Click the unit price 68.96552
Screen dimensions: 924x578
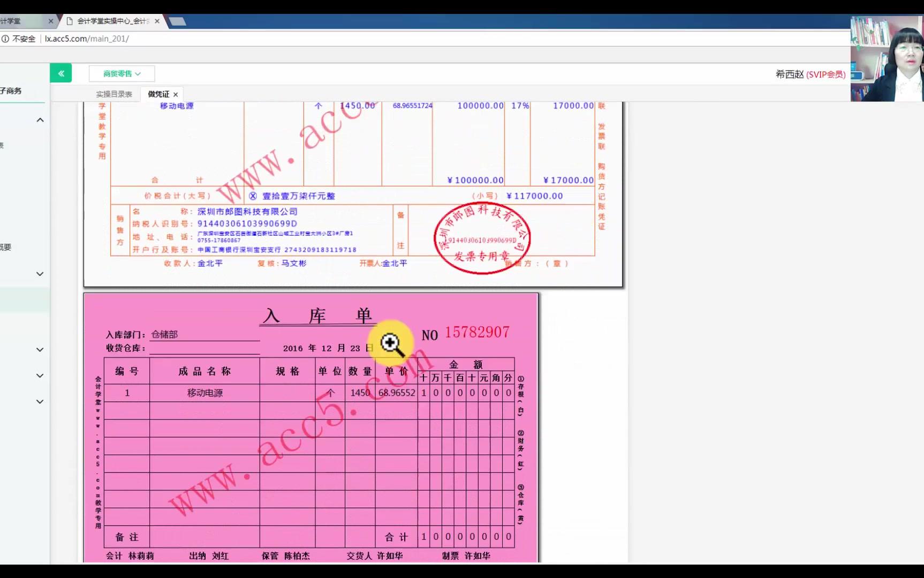click(x=397, y=393)
